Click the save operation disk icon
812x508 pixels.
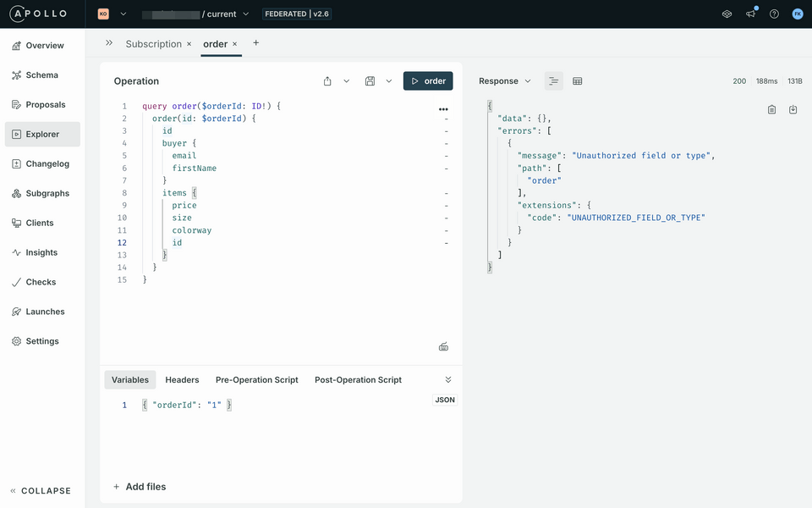tap(370, 81)
